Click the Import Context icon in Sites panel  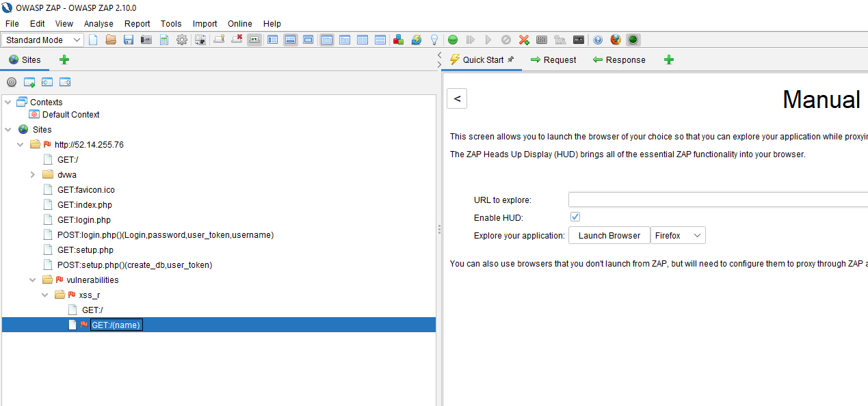click(x=47, y=82)
